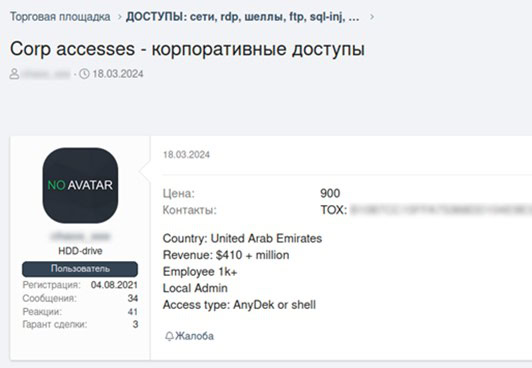The image size is (532, 368).
Task: Click the blurred TOX contact ID
Action: pos(441,210)
